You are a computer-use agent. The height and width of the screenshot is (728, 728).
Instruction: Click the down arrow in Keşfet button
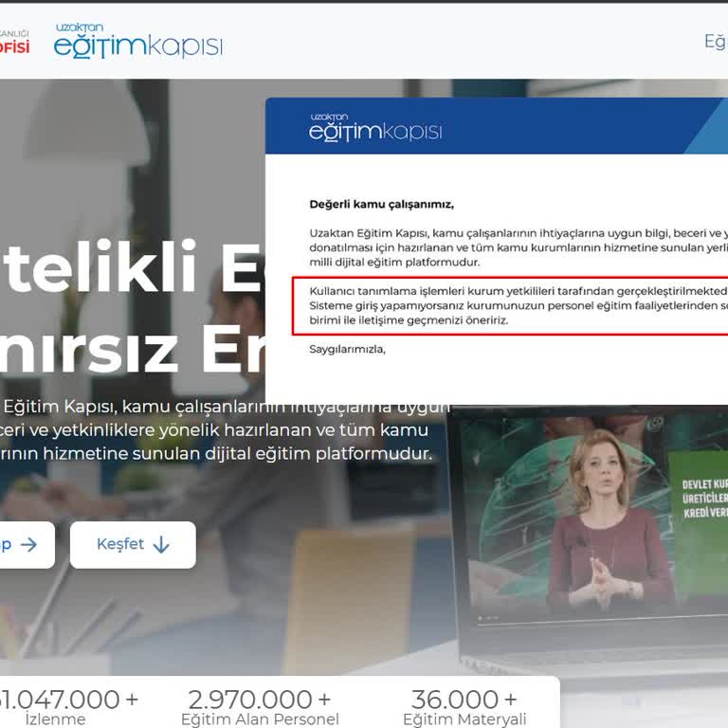click(161, 545)
